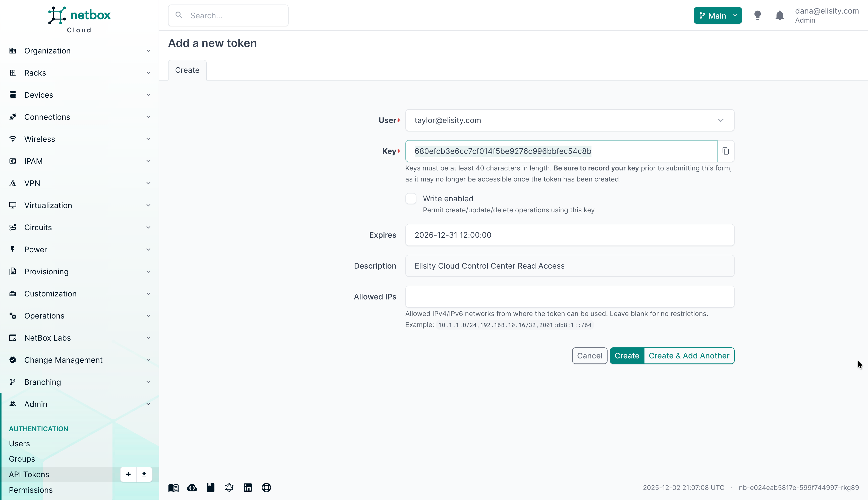Go to Users in Authentication menu
Screen dimensions: 868x500
click(19, 444)
